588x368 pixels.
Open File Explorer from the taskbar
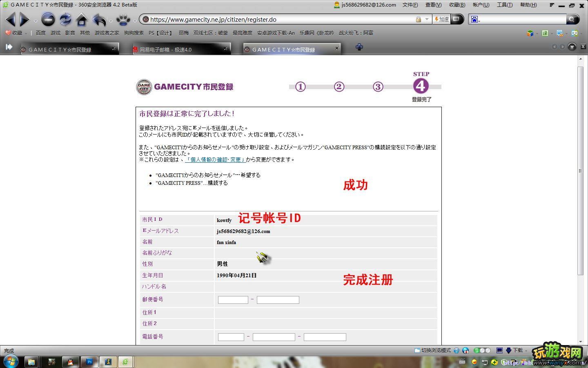coord(31,362)
